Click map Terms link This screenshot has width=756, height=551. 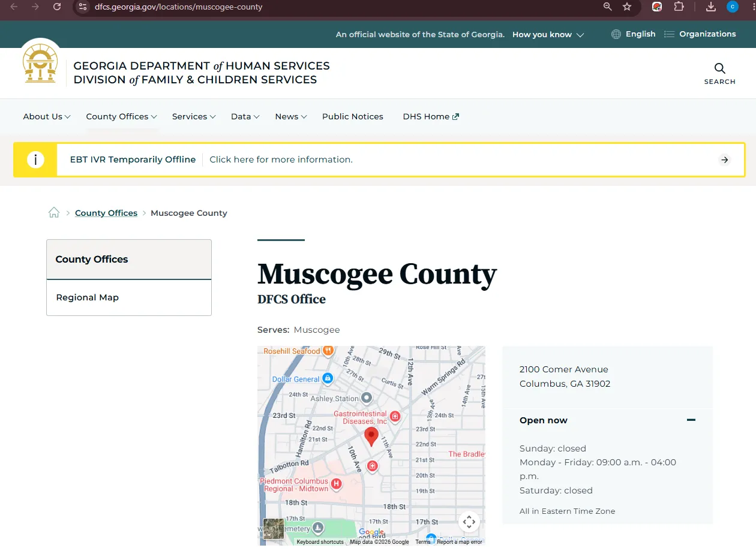(423, 542)
